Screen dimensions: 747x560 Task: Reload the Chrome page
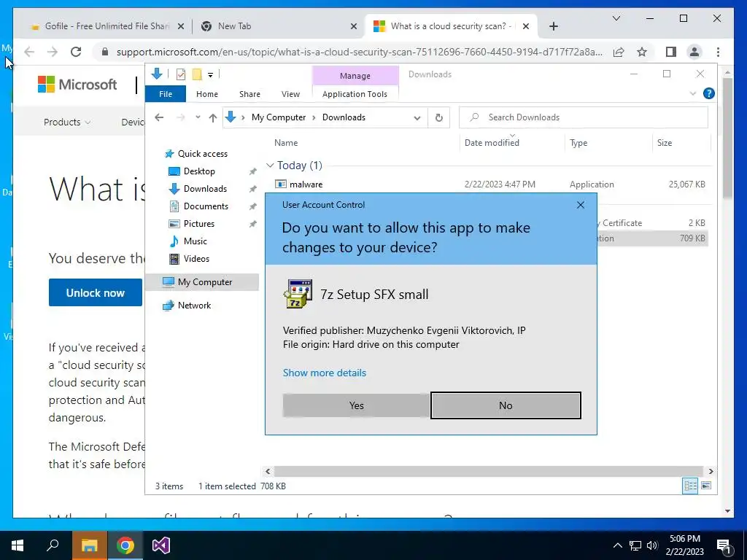point(76,52)
